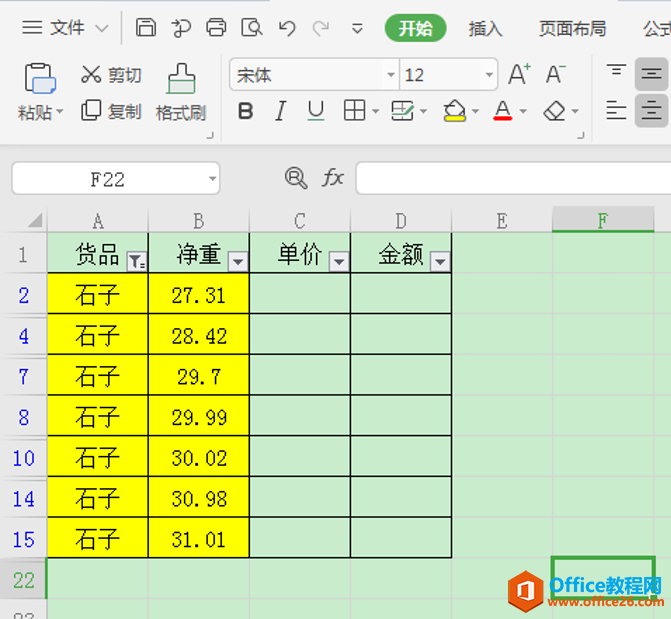Select row 22 header
The width and height of the screenshot is (671, 619).
tap(24, 580)
